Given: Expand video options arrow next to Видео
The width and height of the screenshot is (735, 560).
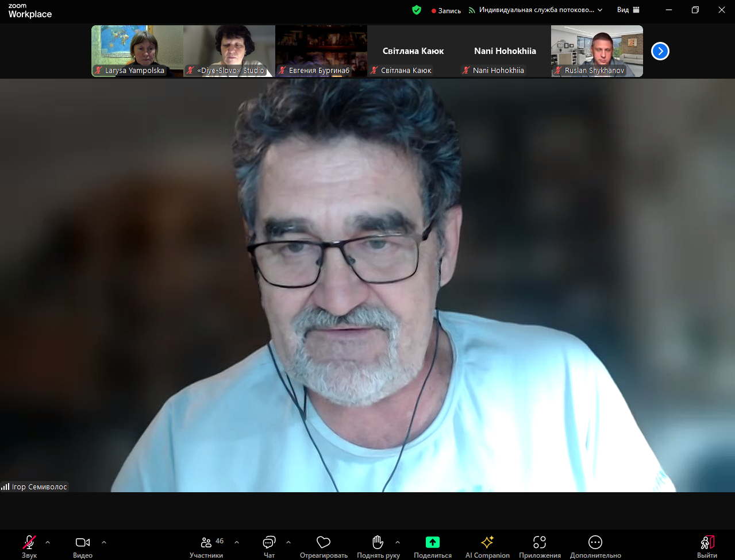Looking at the screenshot, I should coord(104,542).
